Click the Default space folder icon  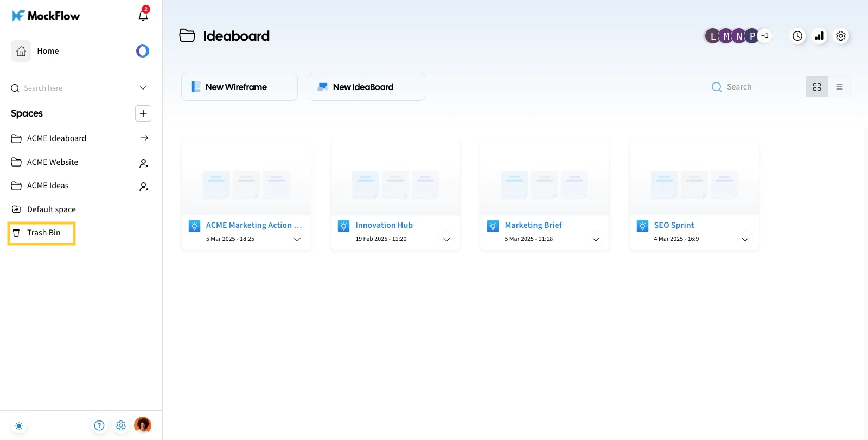click(x=17, y=209)
